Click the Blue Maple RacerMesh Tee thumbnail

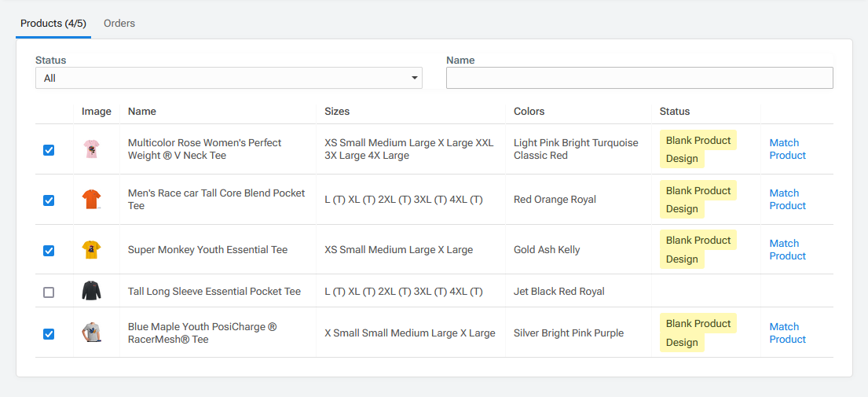click(92, 333)
